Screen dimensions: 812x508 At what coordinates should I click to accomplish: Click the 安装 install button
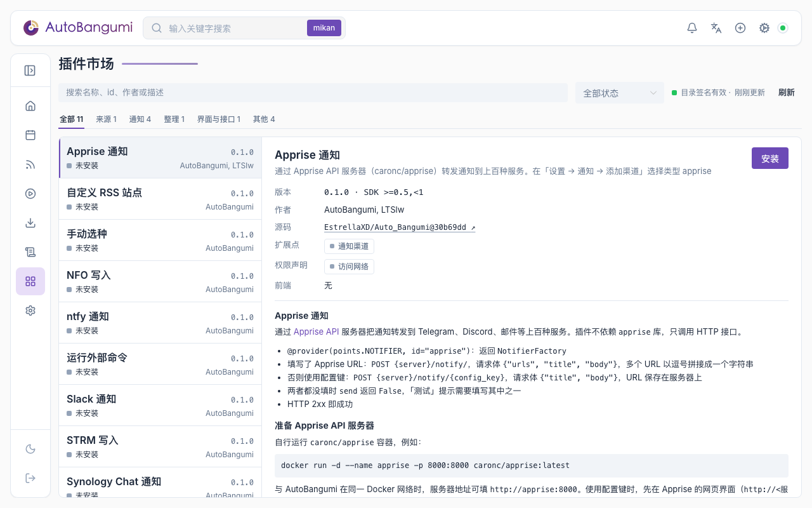tap(770, 158)
